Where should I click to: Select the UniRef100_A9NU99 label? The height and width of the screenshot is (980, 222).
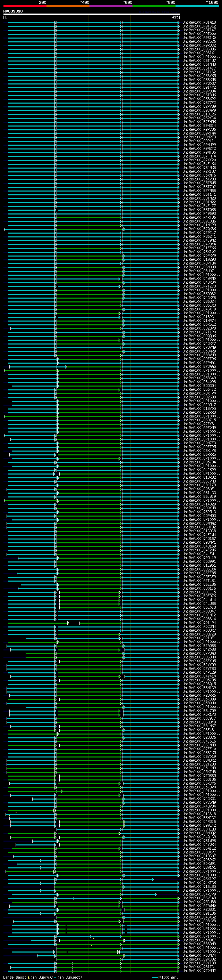pos(199,145)
